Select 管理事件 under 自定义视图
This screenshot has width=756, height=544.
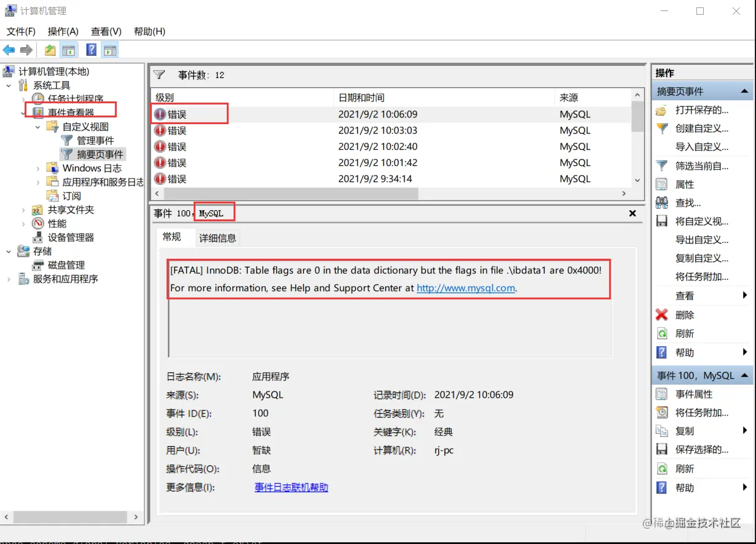coord(95,140)
